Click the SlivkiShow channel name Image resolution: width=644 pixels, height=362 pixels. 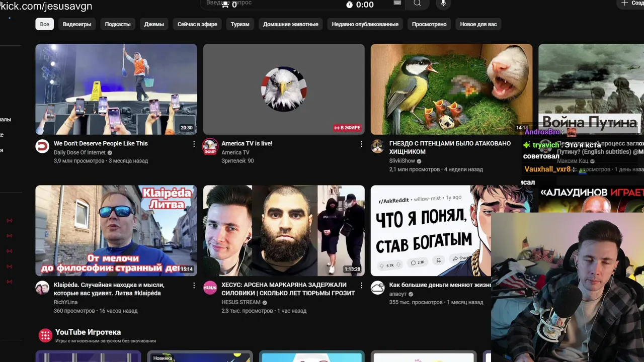coord(402,161)
